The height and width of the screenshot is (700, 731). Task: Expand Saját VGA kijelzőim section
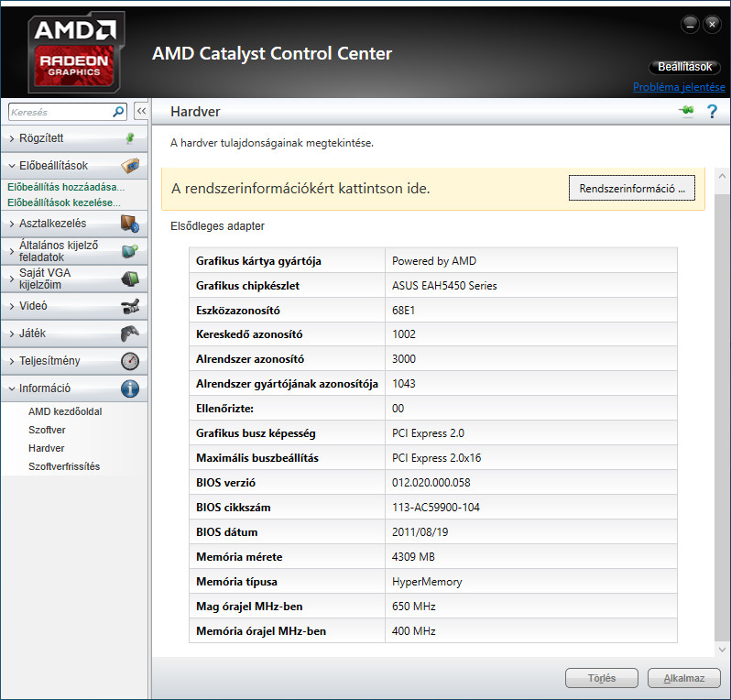tap(74, 279)
